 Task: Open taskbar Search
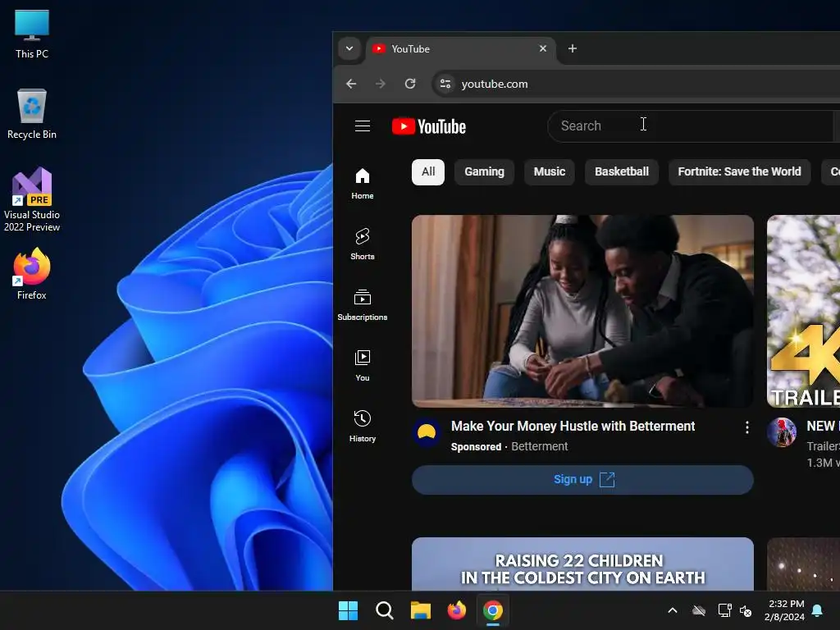click(384, 610)
